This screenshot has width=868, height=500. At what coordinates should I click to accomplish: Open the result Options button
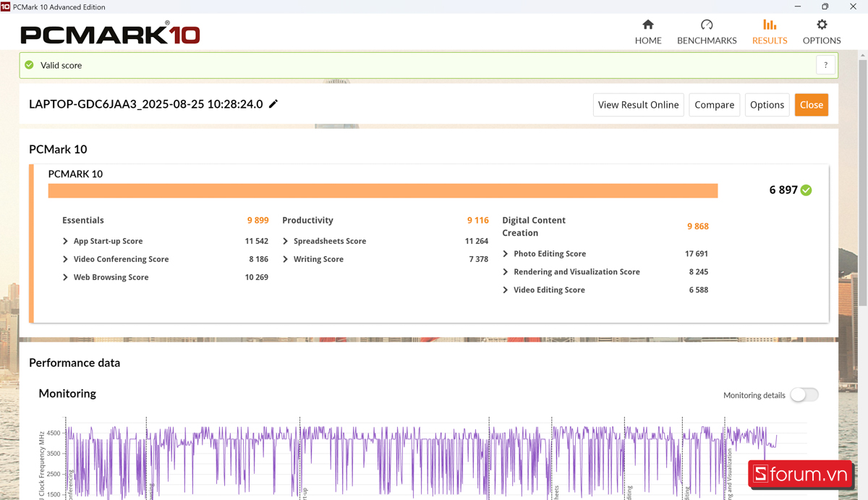(x=767, y=105)
